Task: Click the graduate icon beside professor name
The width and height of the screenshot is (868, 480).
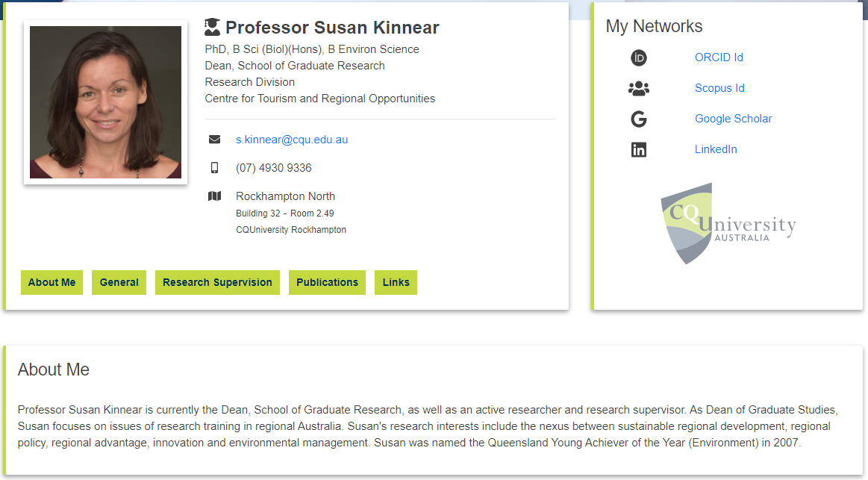Action: [x=212, y=28]
